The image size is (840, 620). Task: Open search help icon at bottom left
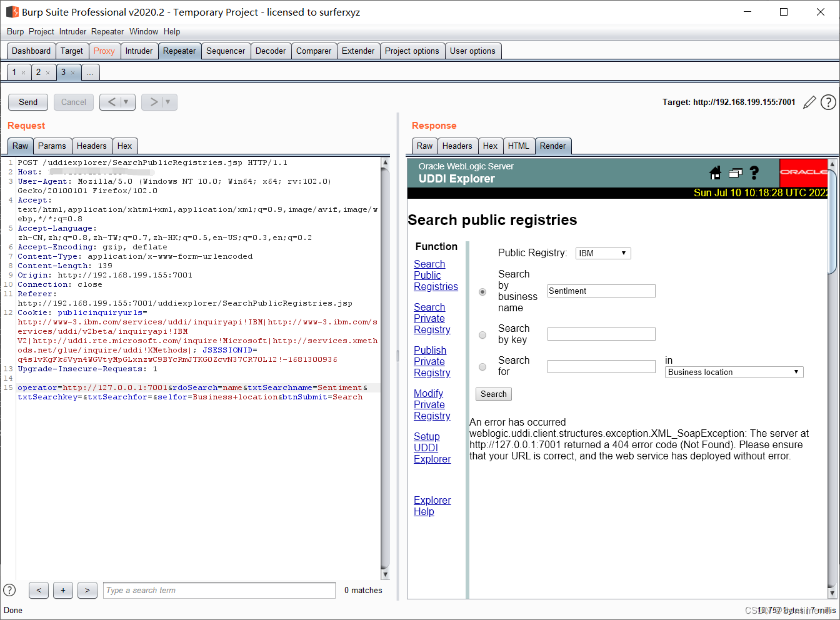pyautogui.click(x=9, y=590)
